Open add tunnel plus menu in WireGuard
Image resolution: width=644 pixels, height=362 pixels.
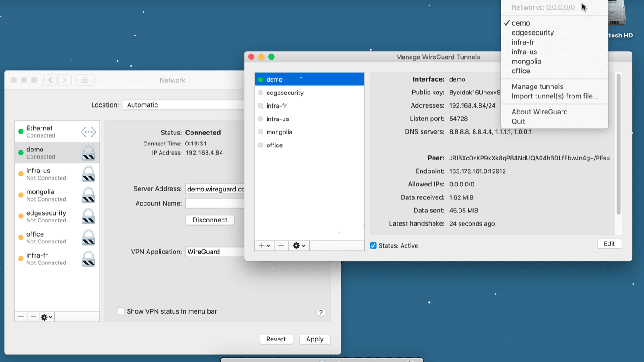point(265,246)
